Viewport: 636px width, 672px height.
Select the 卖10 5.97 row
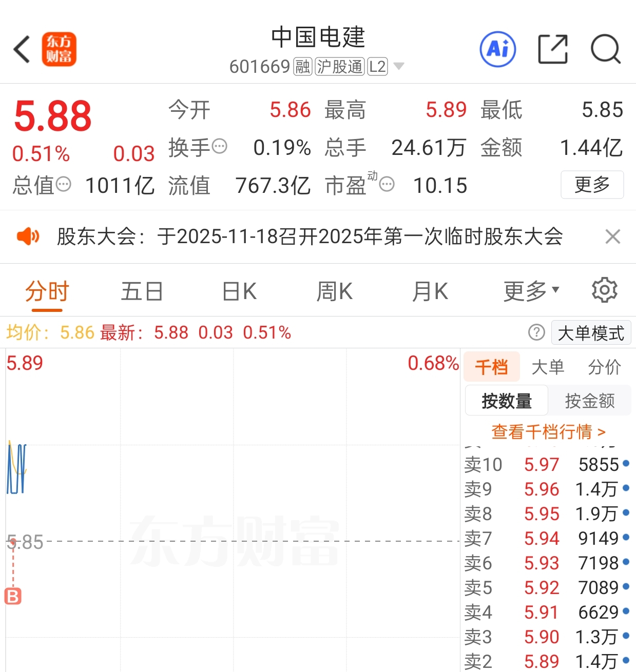tap(547, 464)
